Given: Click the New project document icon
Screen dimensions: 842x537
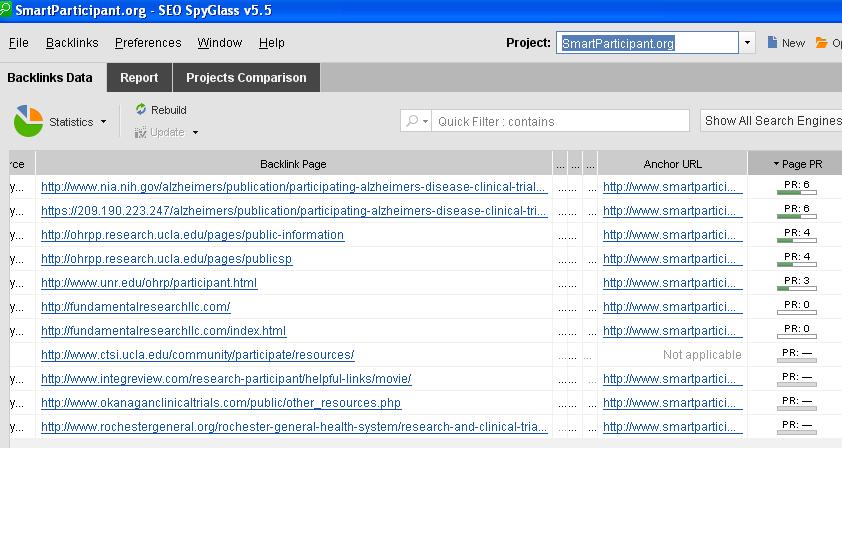Looking at the screenshot, I should coord(772,42).
